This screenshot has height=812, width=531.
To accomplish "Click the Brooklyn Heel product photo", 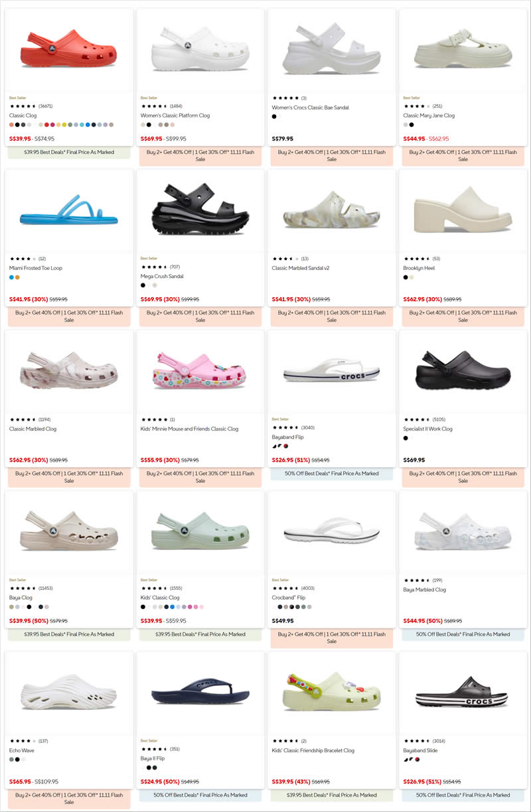I will pyautogui.click(x=463, y=210).
